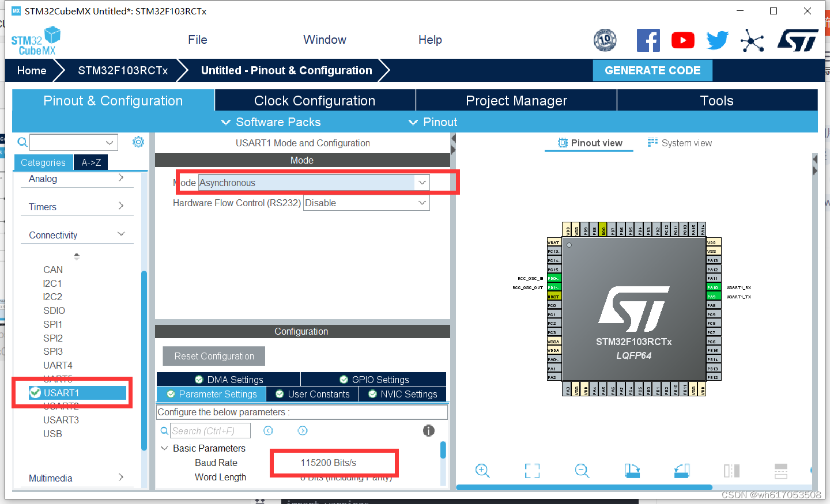Open the GPIO Settings tab

click(374, 380)
